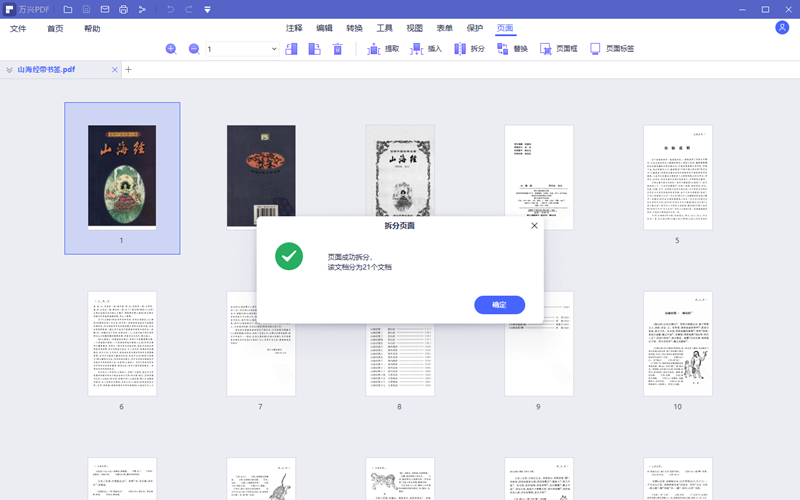This screenshot has height=500, width=800.
Task: Click the zoom in magnifier icon
Action: [x=171, y=49]
